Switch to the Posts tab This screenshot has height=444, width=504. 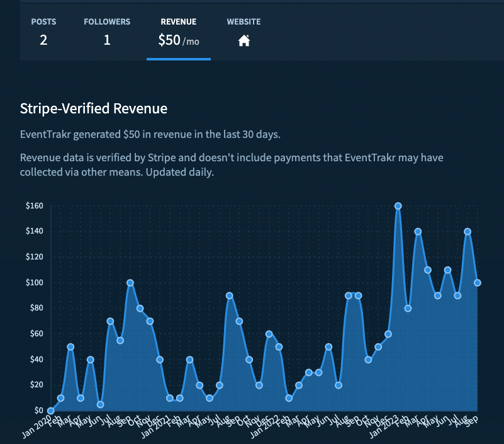tap(43, 33)
